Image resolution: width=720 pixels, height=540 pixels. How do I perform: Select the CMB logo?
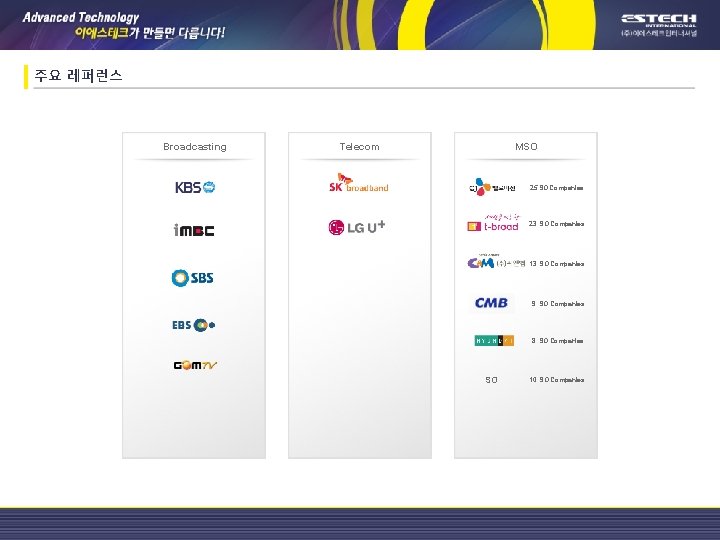pyautogui.click(x=491, y=303)
